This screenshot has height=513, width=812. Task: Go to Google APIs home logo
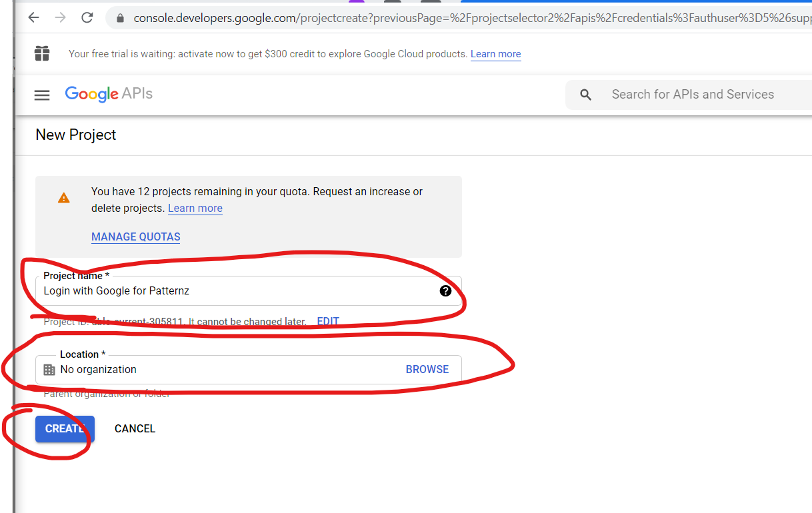109,94
